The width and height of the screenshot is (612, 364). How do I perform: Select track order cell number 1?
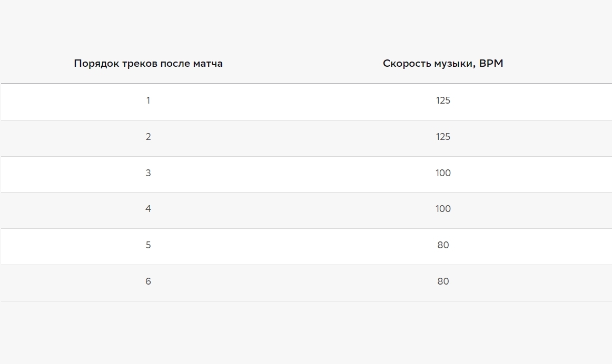[x=149, y=100]
